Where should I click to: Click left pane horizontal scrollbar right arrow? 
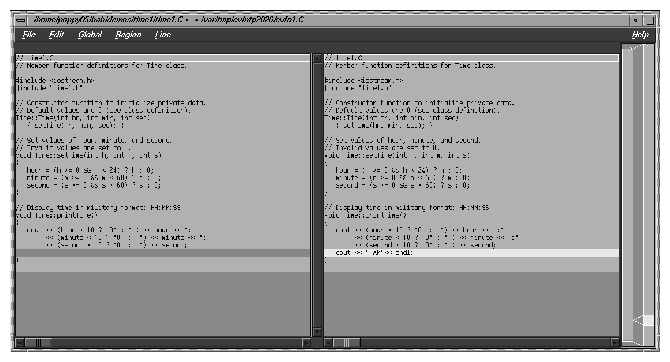(x=306, y=342)
